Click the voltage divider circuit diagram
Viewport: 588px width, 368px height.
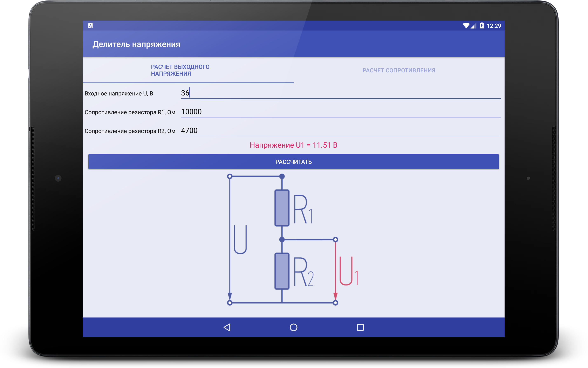tap(293, 240)
